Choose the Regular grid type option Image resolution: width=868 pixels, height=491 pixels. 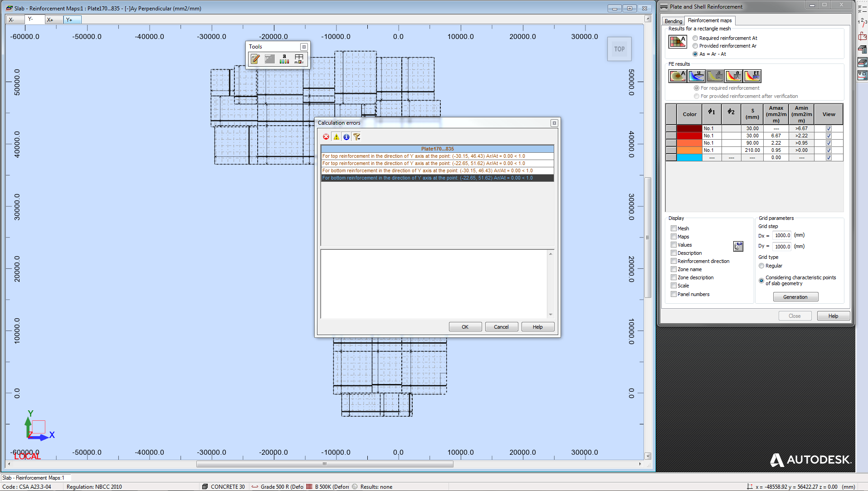761,266
